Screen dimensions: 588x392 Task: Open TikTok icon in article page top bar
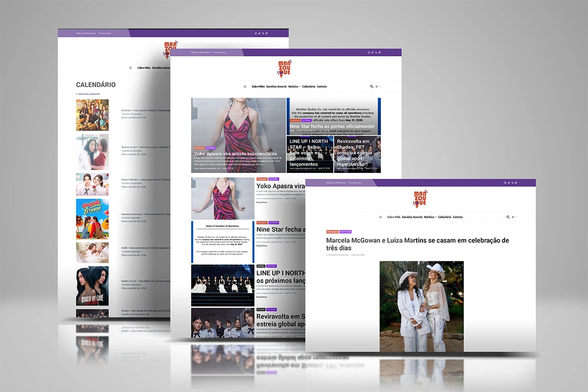click(509, 183)
